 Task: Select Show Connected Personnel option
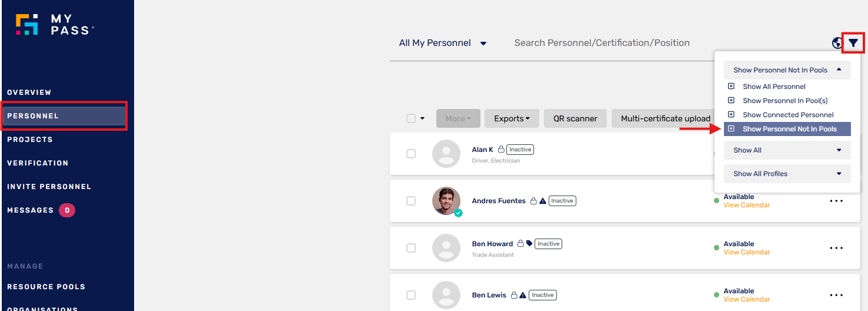point(787,115)
